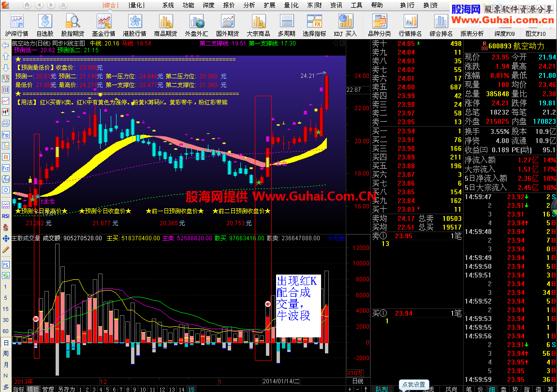This screenshot has height=392, width=557.
Task: Select the weekly 周 period in sidebar
Action: tap(6, 354)
